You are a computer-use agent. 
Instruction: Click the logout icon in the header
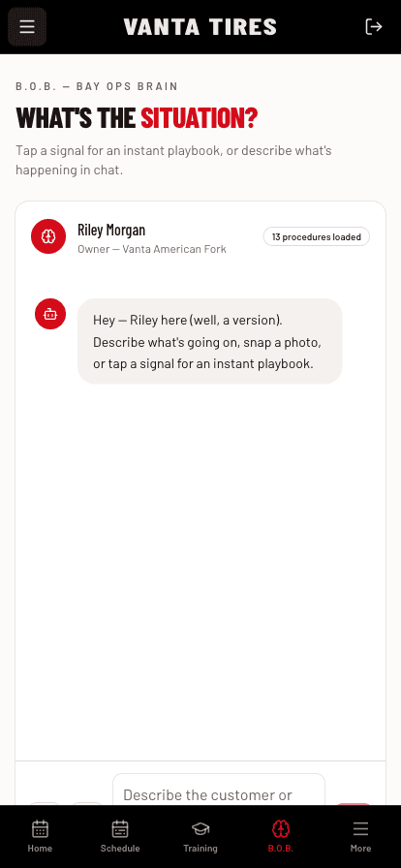point(374,26)
